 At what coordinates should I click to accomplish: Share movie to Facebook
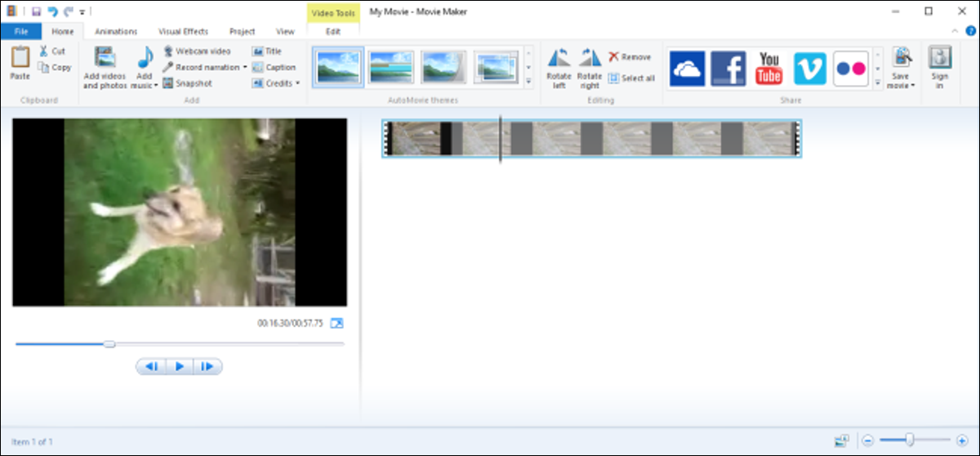[728, 68]
